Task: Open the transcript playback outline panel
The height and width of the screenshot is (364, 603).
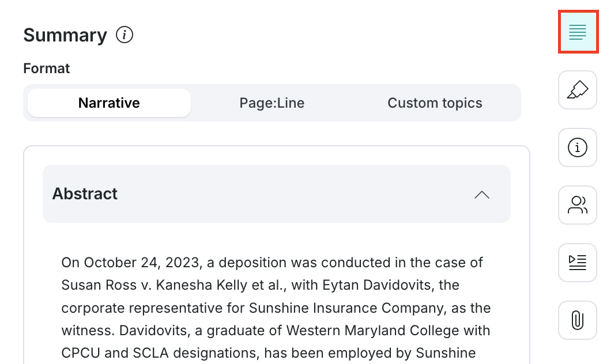Action: coord(577,263)
